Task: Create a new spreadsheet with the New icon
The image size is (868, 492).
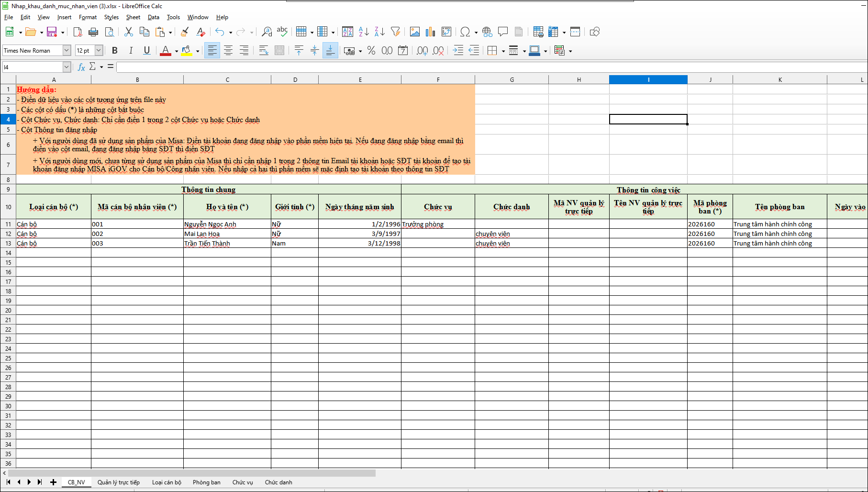Action: pos(10,32)
